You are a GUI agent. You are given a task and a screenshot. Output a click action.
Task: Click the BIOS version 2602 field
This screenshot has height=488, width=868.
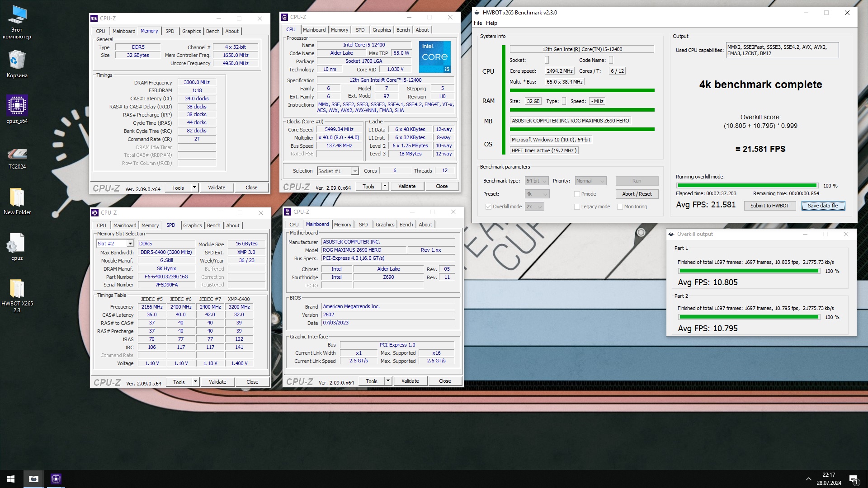tap(388, 315)
